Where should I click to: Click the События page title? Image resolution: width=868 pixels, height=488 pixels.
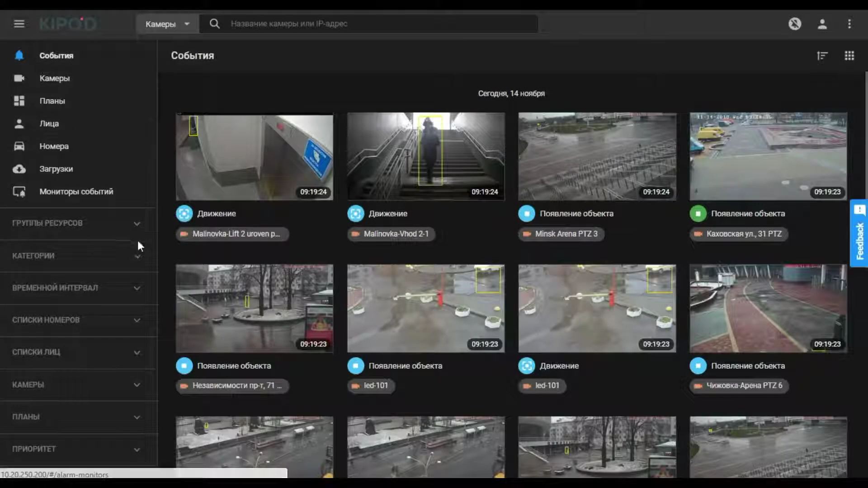(x=193, y=56)
